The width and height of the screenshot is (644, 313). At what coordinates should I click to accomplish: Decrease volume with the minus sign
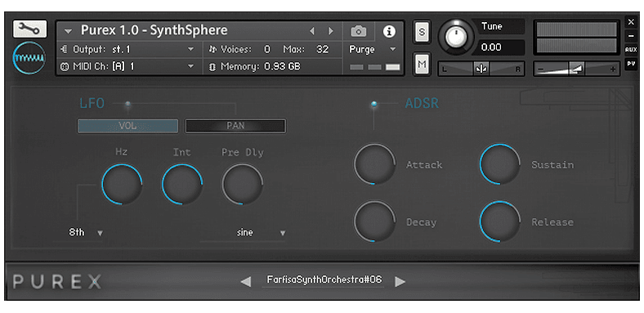tap(540, 69)
